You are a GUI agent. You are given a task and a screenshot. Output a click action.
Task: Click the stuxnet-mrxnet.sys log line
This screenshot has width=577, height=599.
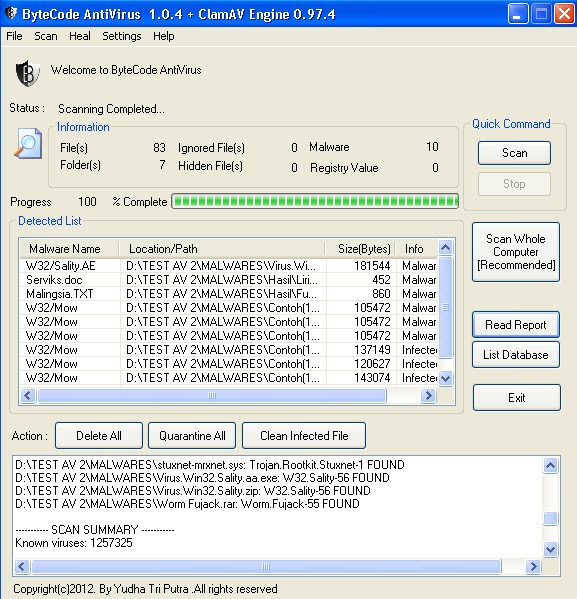[210, 465]
